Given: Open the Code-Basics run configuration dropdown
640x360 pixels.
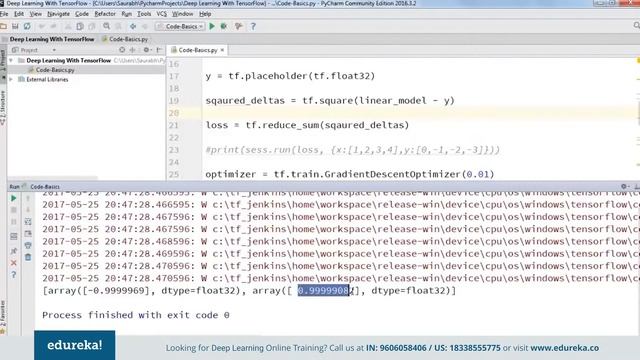Looking at the screenshot, I should click(180, 27).
